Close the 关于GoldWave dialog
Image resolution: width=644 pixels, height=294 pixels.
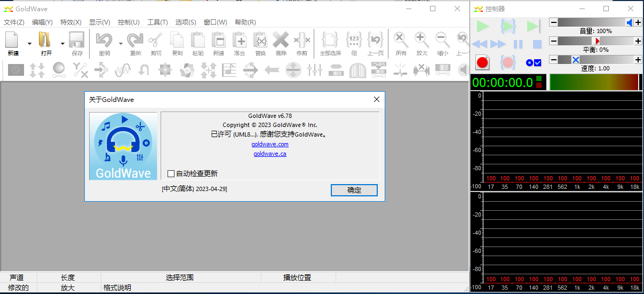tap(376, 99)
